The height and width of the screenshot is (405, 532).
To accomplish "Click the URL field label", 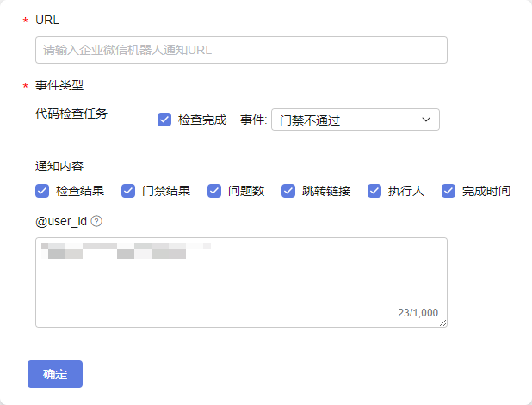I will click(x=47, y=20).
